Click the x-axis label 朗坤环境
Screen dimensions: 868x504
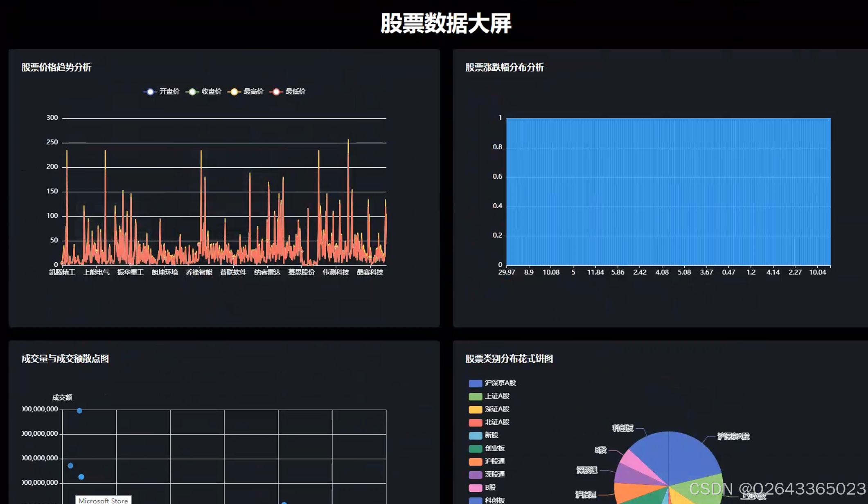coord(165,272)
